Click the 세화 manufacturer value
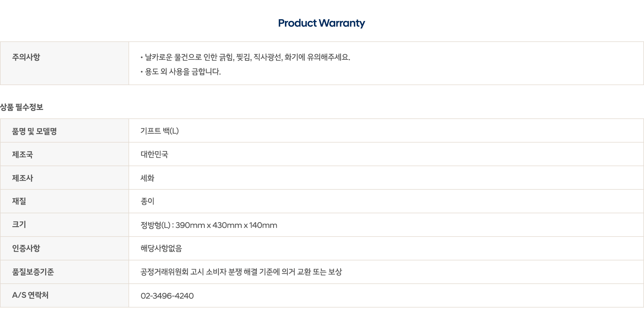The height and width of the screenshot is (315, 644). click(x=147, y=178)
